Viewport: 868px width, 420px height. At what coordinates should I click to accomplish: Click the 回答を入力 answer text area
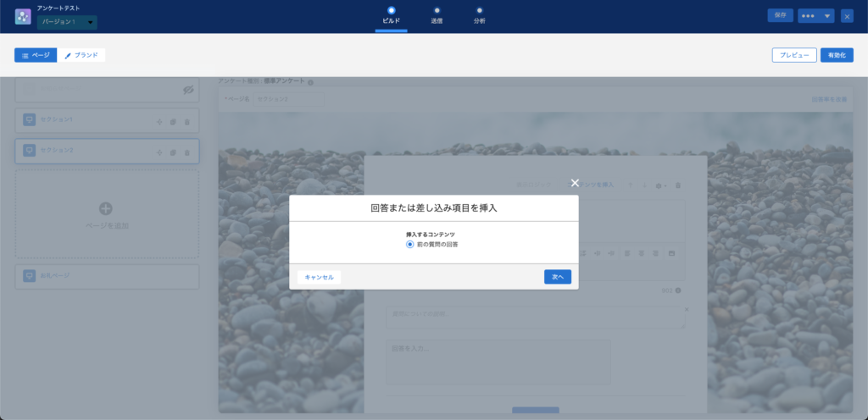(x=498, y=362)
